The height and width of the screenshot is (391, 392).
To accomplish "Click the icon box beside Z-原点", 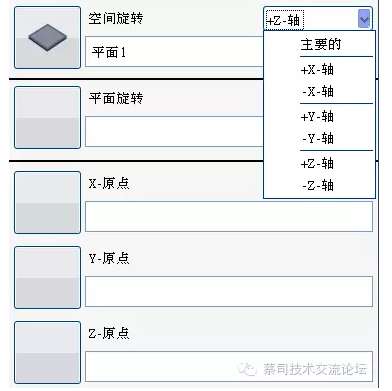I will [x=47, y=352].
